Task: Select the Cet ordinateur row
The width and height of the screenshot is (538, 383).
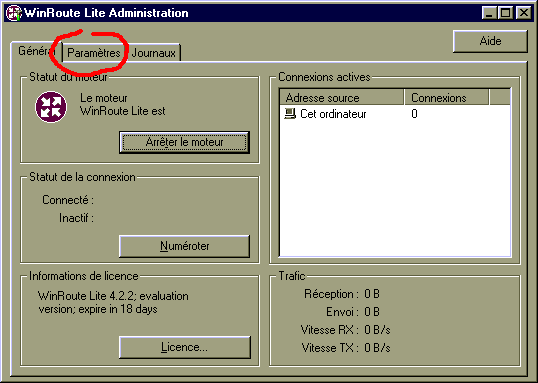Action: tap(395, 114)
